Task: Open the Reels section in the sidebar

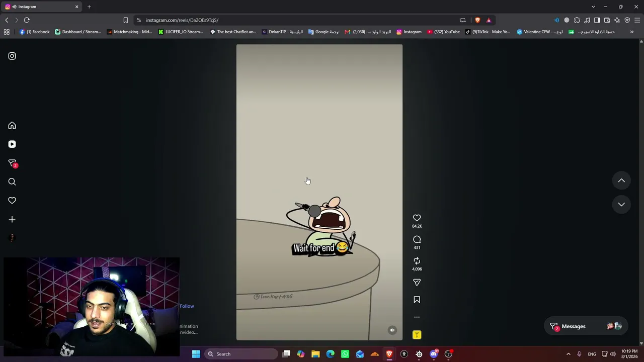Action: pyautogui.click(x=12, y=144)
